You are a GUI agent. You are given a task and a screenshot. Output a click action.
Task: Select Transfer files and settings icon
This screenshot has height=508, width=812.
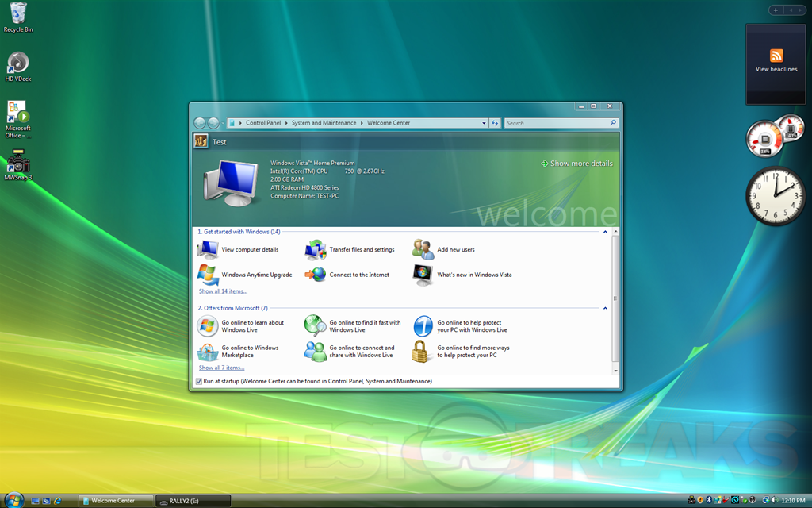pyautogui.click(x=316, y=250)
